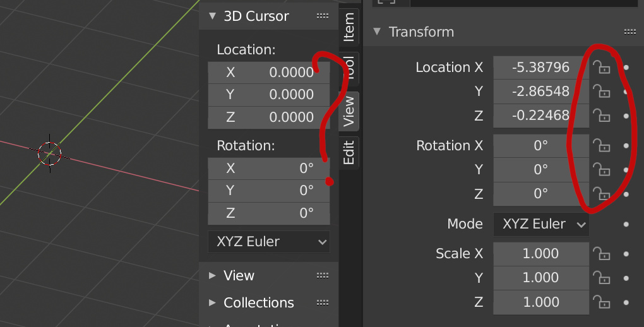The image size is (644, 327).
Task: Open the cursor XYZ Euler rotation dropdown
Action: (268, 242)
